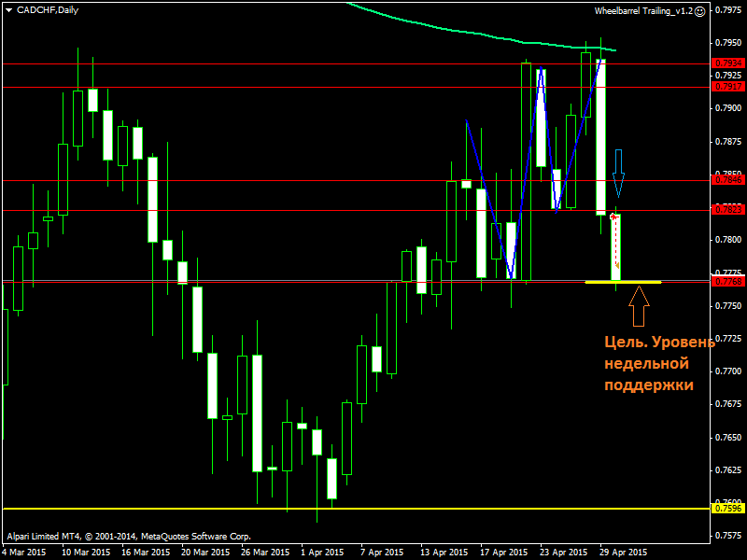The width and height of the screenshot is (747, 560).
Task: Select the long yellow horizontal line at 0.7596
Action: pos(357,509)
